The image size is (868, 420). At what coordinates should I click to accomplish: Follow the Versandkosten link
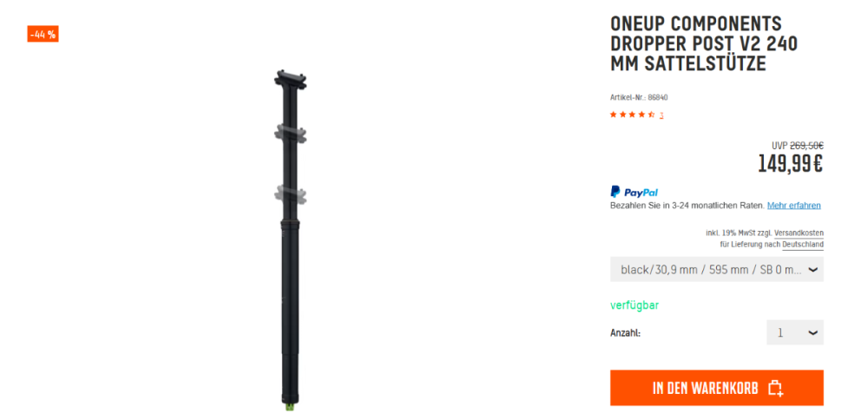(x=799, y=233)
